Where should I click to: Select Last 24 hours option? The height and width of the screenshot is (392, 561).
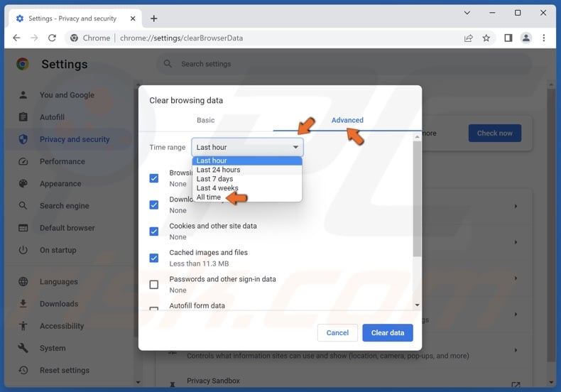(247, 170)
